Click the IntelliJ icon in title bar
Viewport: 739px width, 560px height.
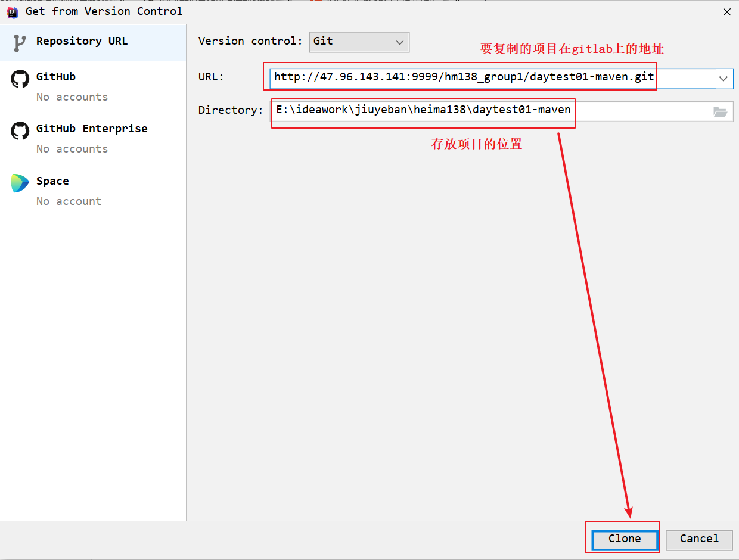[x=12, y=11]
